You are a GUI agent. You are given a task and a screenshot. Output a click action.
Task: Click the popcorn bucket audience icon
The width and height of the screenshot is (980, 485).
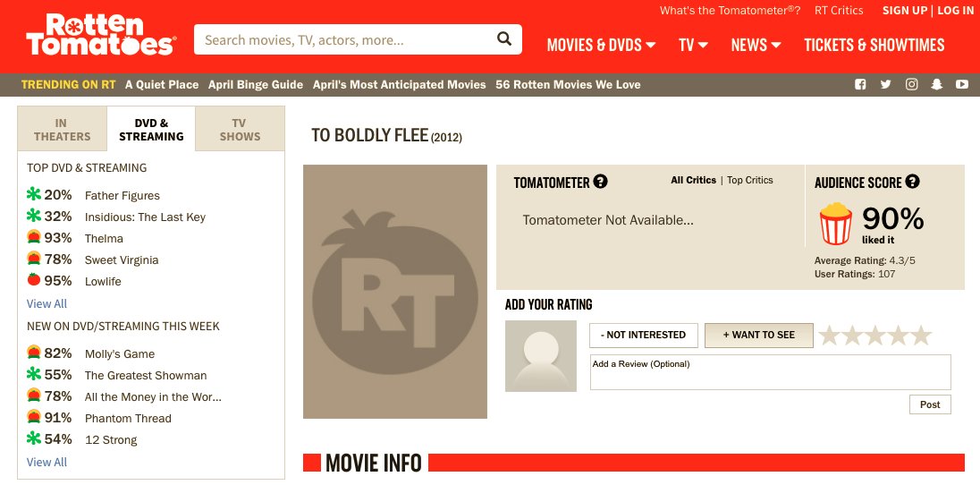[836, 224]
